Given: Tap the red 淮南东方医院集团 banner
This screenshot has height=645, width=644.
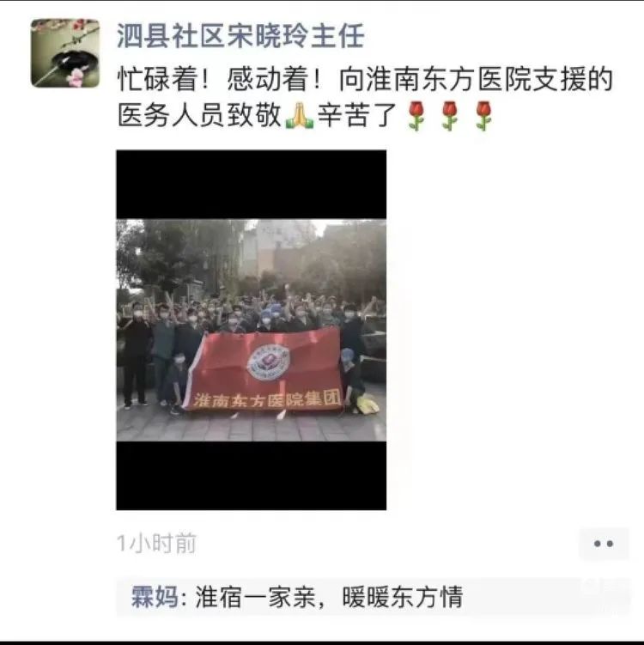Looking at the screenshot, I should 265,370.
